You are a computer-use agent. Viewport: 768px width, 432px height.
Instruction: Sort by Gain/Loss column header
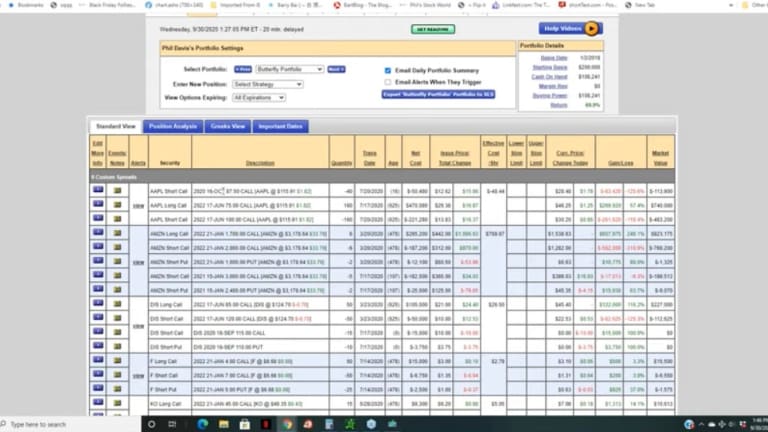pos(621,163)
